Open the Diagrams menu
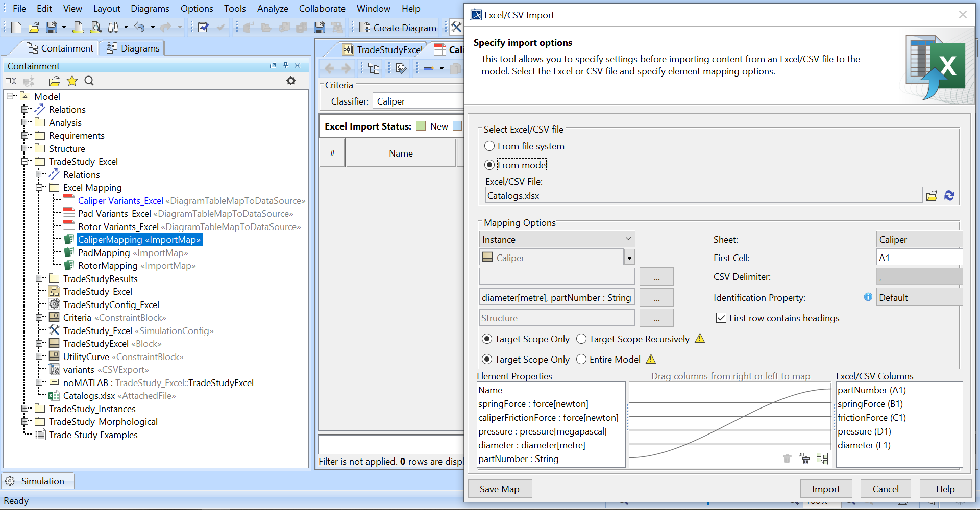Image resolution: width=980 pixels, height=510 pixels. click(x=150, y=9)
